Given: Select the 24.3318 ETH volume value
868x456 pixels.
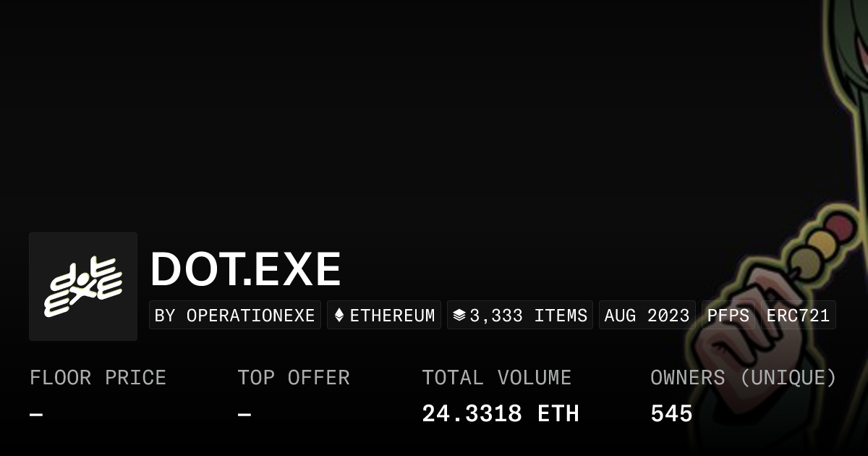Looking at the screenshot, I should coord(501,414).
